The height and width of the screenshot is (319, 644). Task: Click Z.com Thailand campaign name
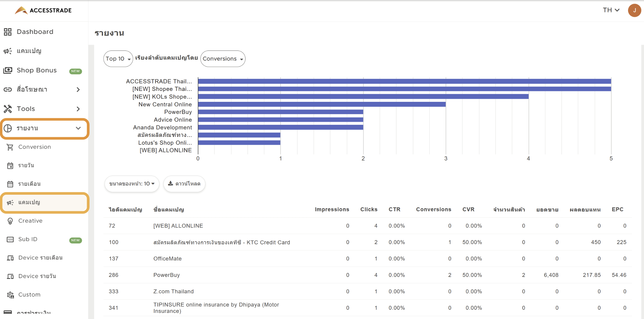(173, 292)
